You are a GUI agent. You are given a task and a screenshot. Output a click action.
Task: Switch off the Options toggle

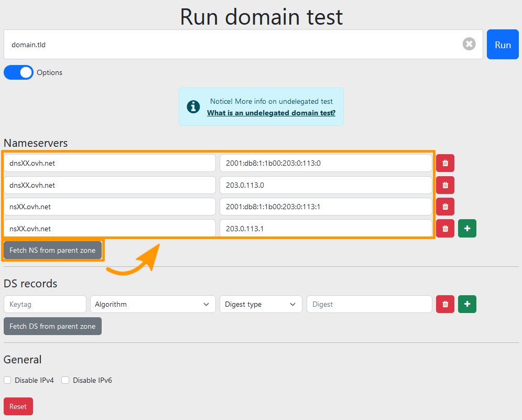(18, 72)
